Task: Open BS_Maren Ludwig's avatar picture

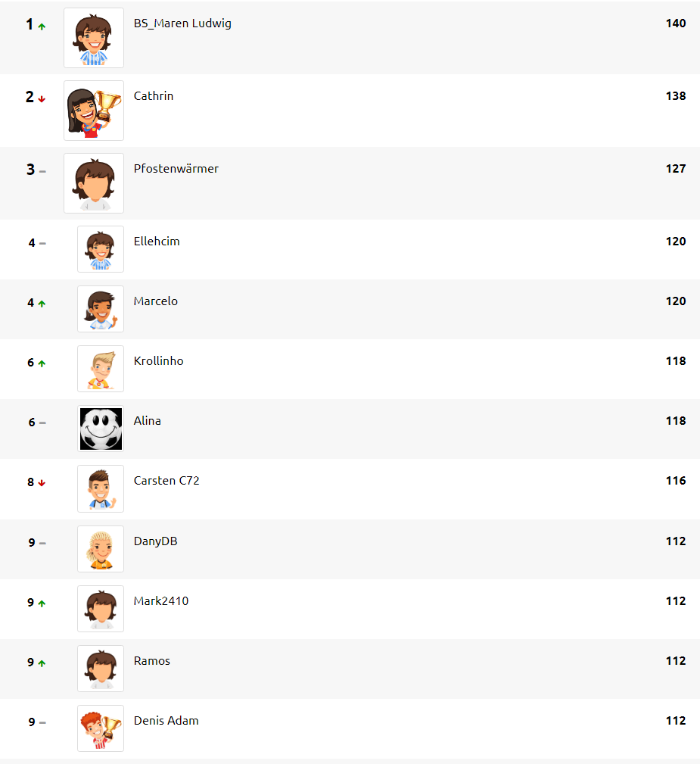Action: pos(94,38)
